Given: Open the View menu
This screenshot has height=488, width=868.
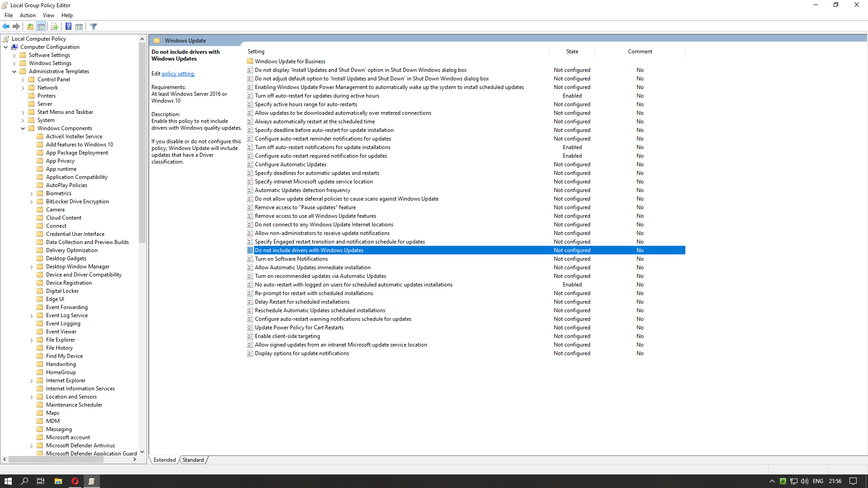Looking at the screenshot, I should (48, 15).
